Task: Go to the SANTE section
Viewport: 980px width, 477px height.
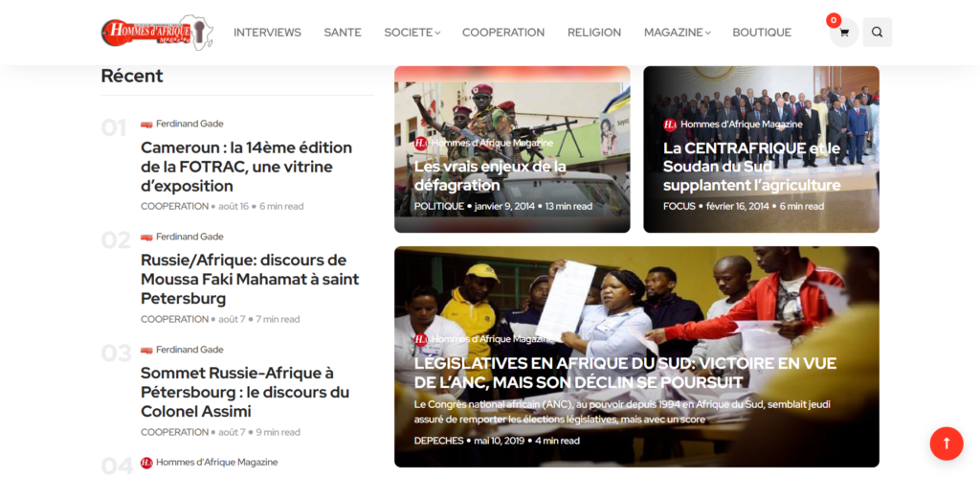Action: (343, 33)
